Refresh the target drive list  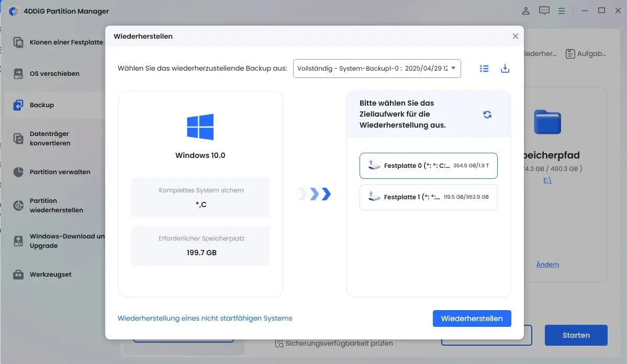click(x=487, y=115)
